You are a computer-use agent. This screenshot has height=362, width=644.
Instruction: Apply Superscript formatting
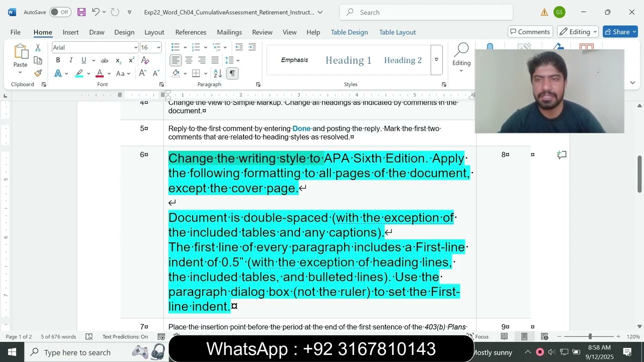[131, 60]
